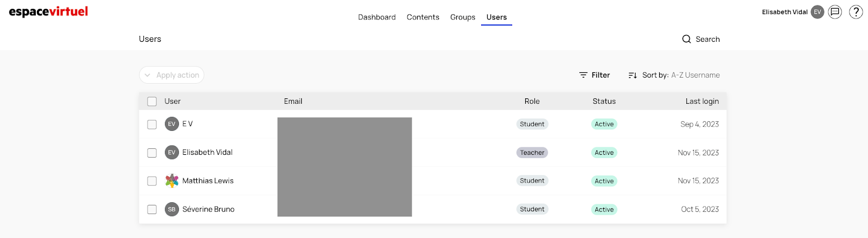
Task: Open the help question mark icon
Action: tap(856, 12)
